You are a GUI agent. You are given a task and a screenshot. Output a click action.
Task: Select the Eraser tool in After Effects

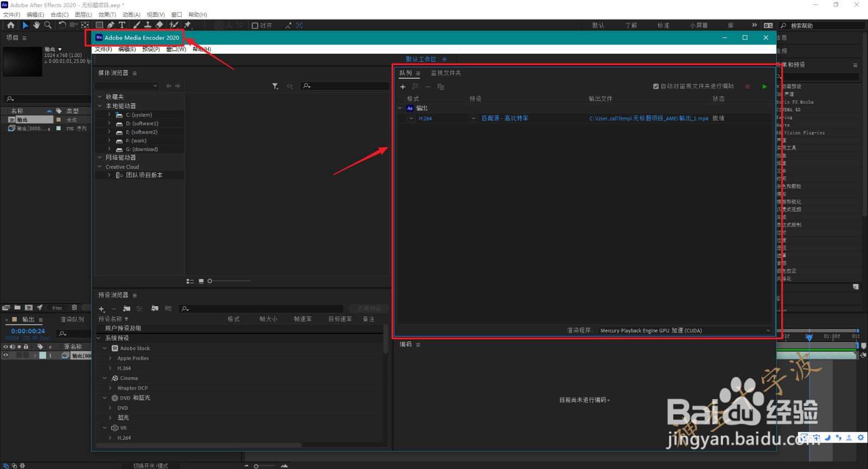pos(159,25)
